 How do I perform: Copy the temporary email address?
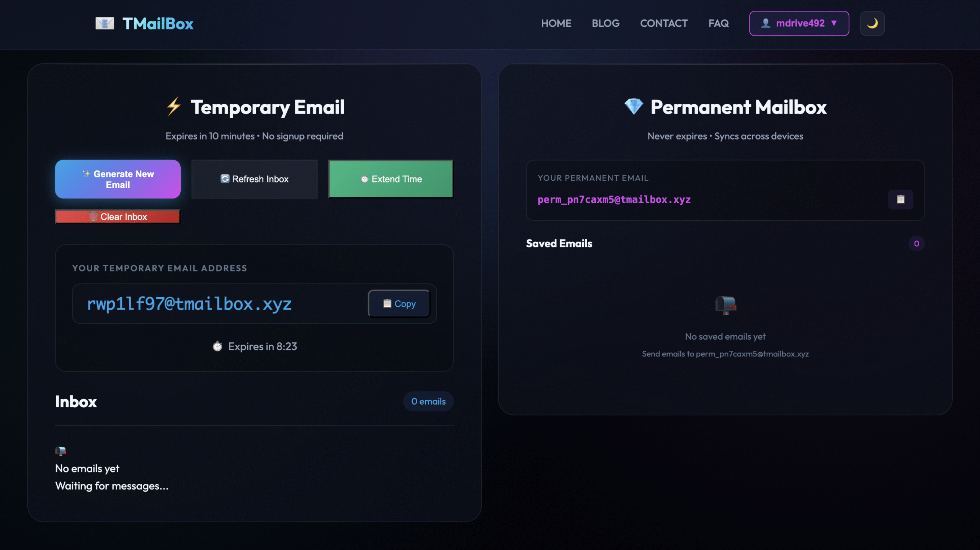click(x=399, y=303)
